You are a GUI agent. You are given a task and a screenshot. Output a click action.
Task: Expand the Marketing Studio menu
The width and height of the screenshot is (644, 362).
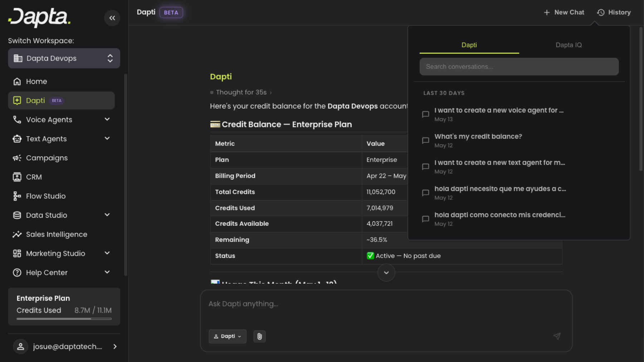[x=61, y=254]
